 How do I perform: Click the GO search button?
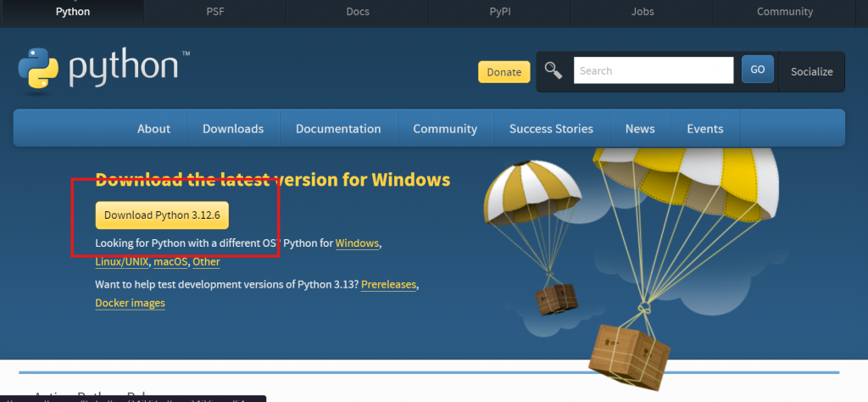click(x=757, y=70)
